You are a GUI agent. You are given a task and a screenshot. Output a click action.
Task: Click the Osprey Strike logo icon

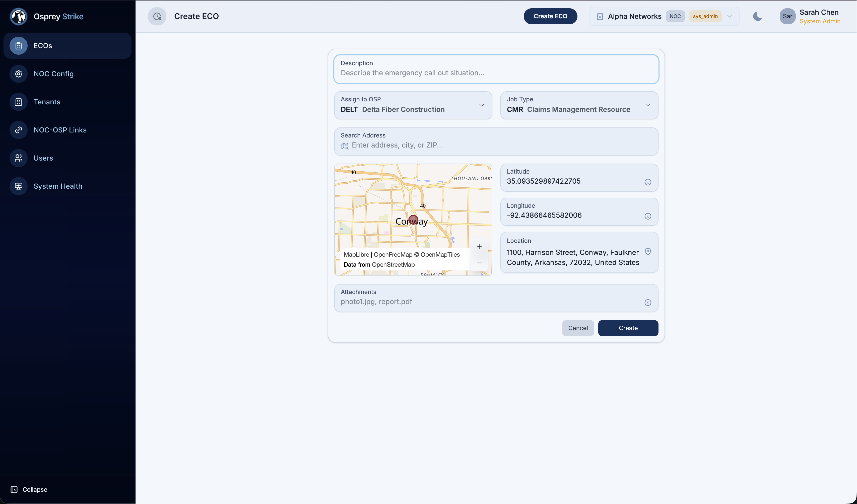click(18, 16)
